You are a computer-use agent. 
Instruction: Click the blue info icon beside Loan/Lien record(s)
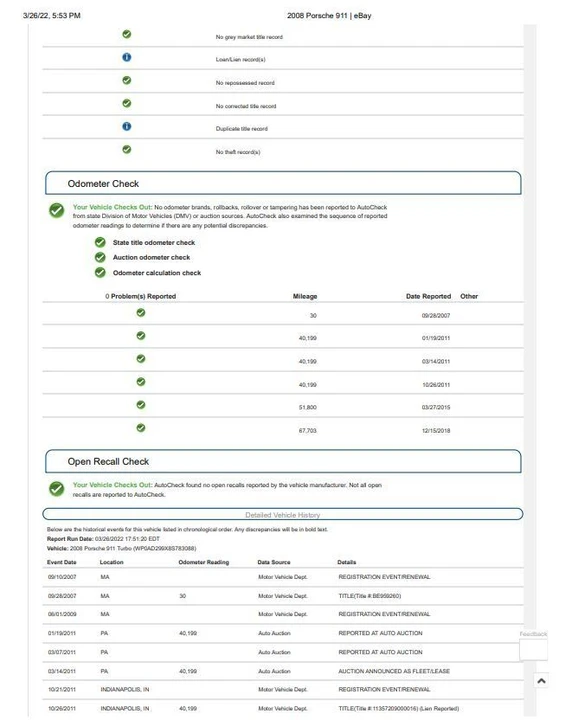click(127, 57)
